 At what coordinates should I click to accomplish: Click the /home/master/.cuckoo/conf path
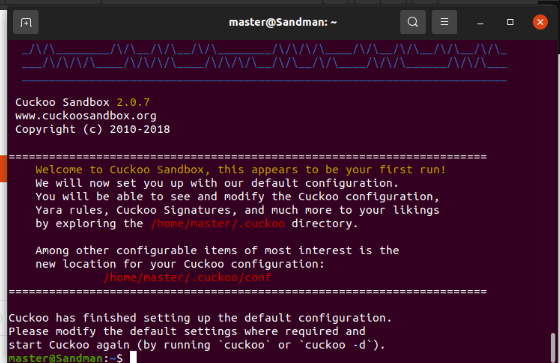click(188, 278)
